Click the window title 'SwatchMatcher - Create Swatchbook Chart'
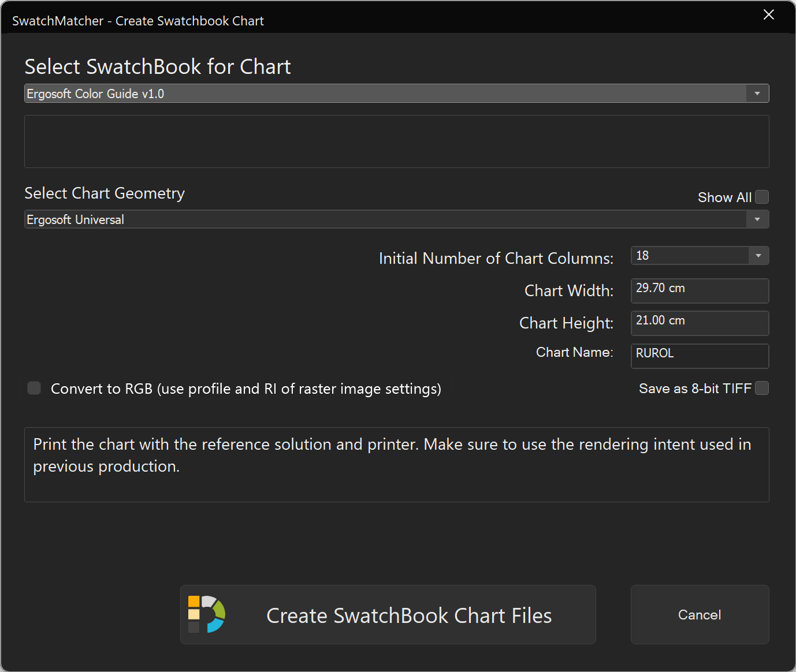Viewport: 796px width, 672px height. pyautogui.click(x=138, y=21)
